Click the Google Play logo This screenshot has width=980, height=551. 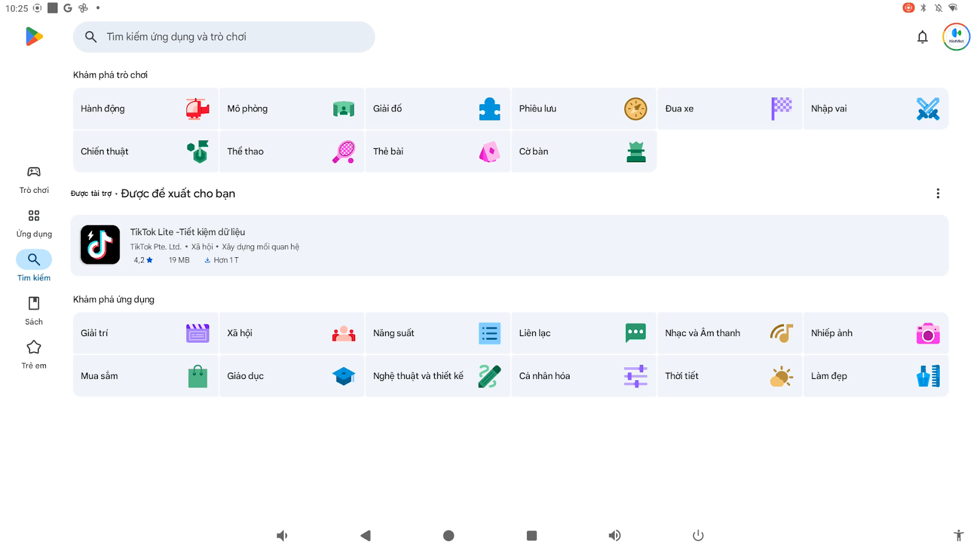(34, 37)
